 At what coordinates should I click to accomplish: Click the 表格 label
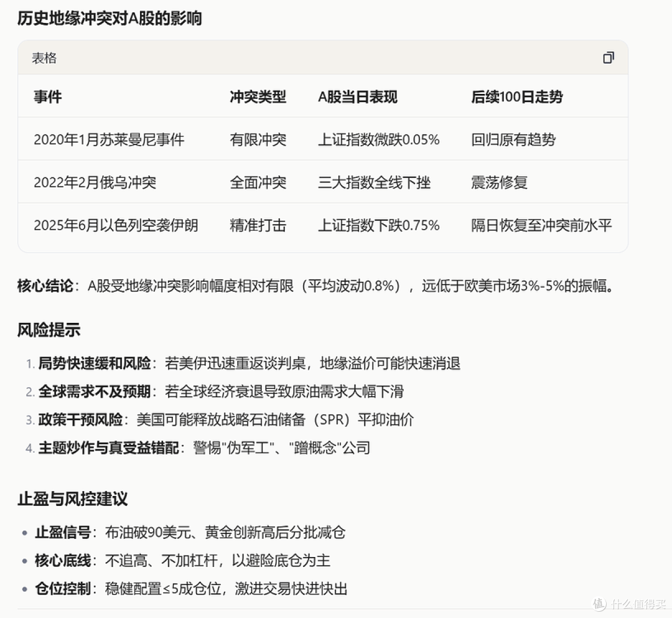[x=44, y=58]
